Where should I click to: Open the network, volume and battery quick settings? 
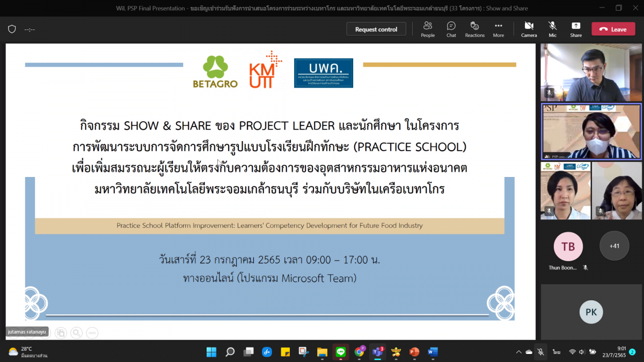pos(582,352)
